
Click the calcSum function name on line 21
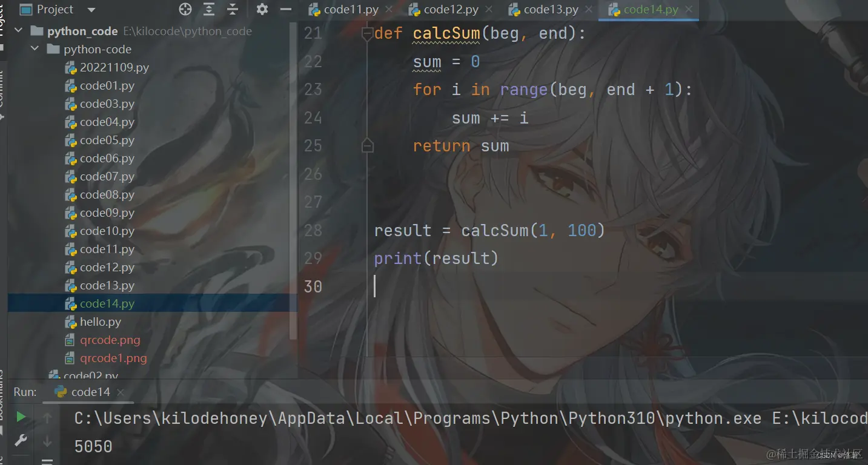tap(446, 33)
